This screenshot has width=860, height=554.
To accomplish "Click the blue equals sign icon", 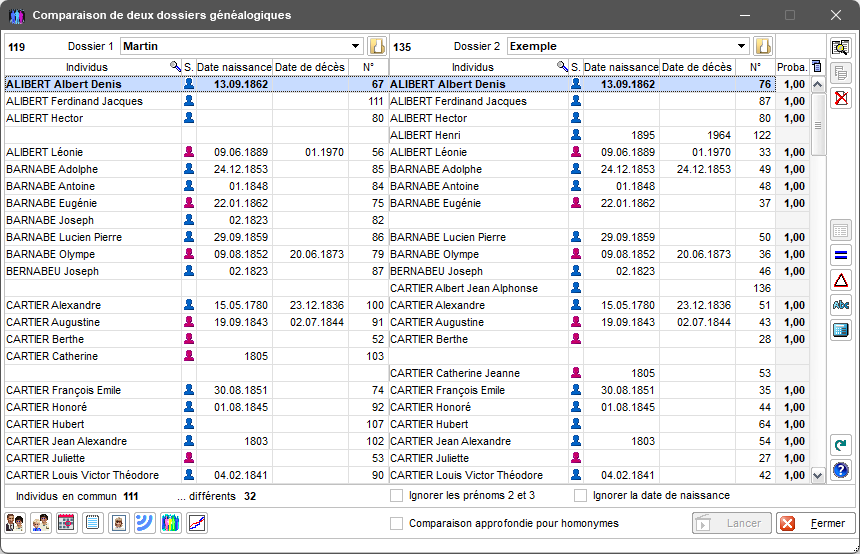I will pos(840,255).
